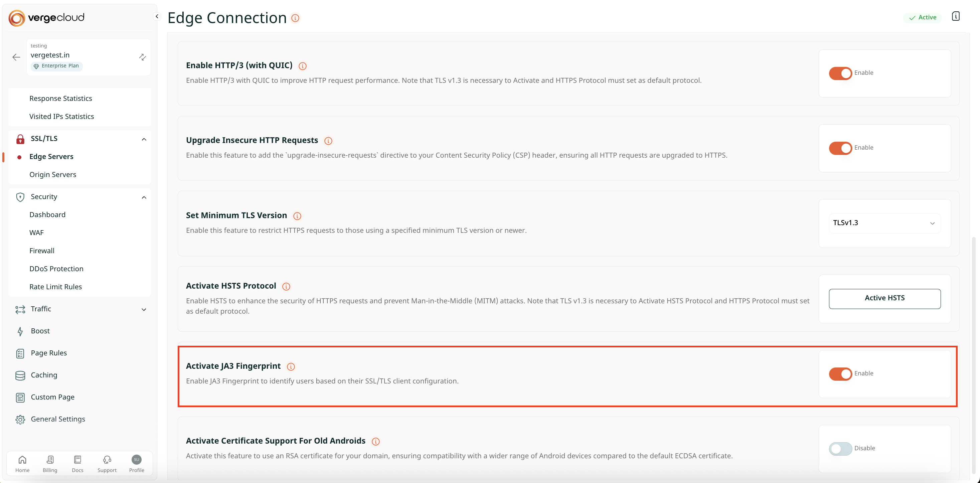
Task: Click the info icon next to Activate JA3 Fingerprint
Action: click(x=291, y=366)
